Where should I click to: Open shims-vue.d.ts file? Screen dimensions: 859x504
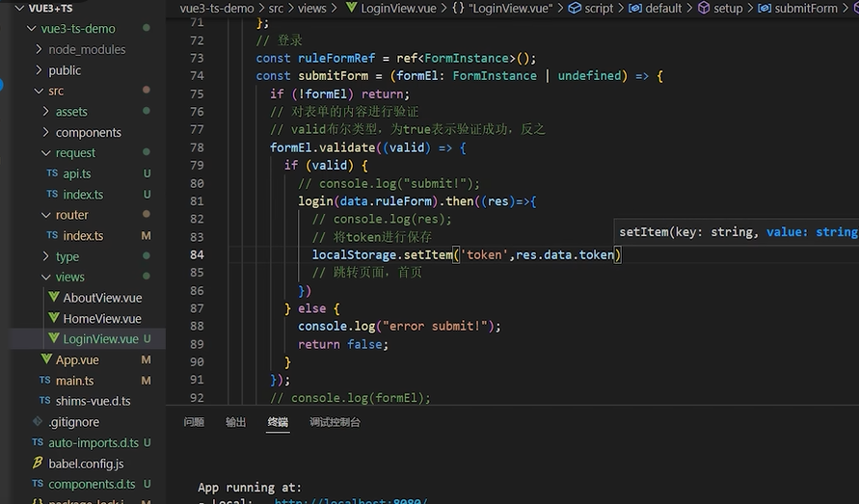pos(94,401)
